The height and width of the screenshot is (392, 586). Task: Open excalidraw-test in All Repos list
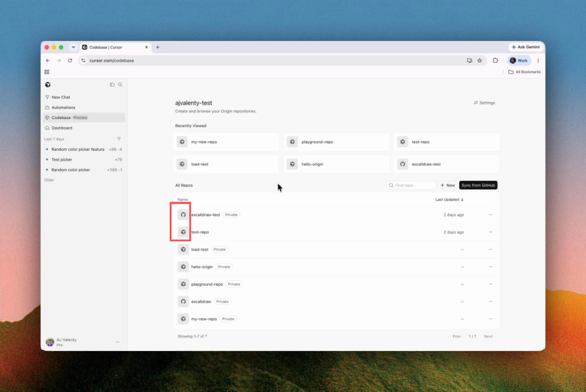(x=206, y=215)
